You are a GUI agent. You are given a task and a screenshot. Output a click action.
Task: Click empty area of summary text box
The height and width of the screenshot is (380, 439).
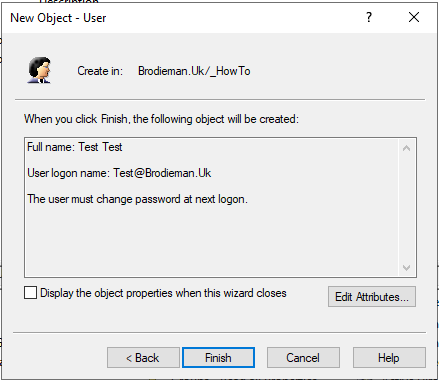[x=212, y=242]
